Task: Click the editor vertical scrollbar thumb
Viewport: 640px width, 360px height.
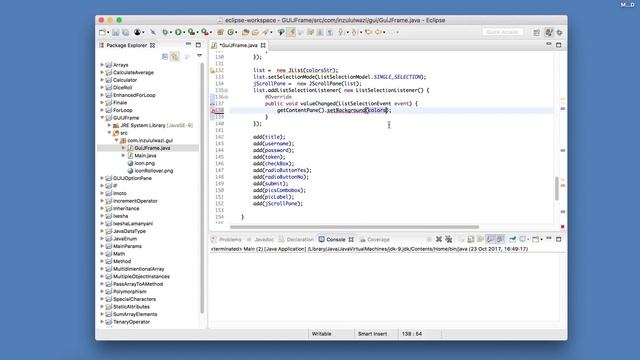Action: point(557,188)
